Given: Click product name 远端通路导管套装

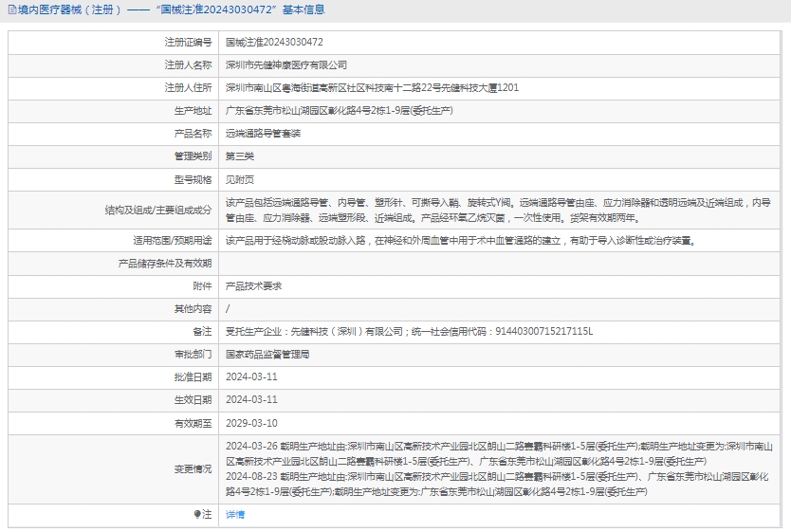Looking at the screenshot, I should click(263, 134).
